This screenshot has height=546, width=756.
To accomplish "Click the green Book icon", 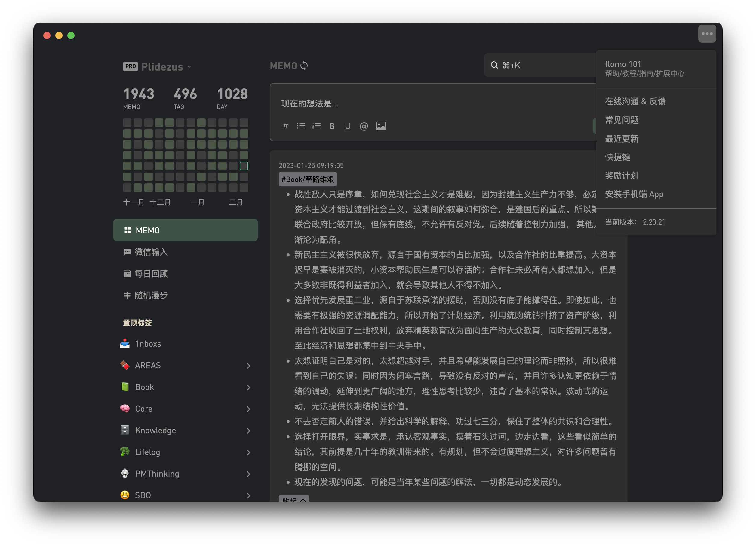I will (x=125, y=387).
